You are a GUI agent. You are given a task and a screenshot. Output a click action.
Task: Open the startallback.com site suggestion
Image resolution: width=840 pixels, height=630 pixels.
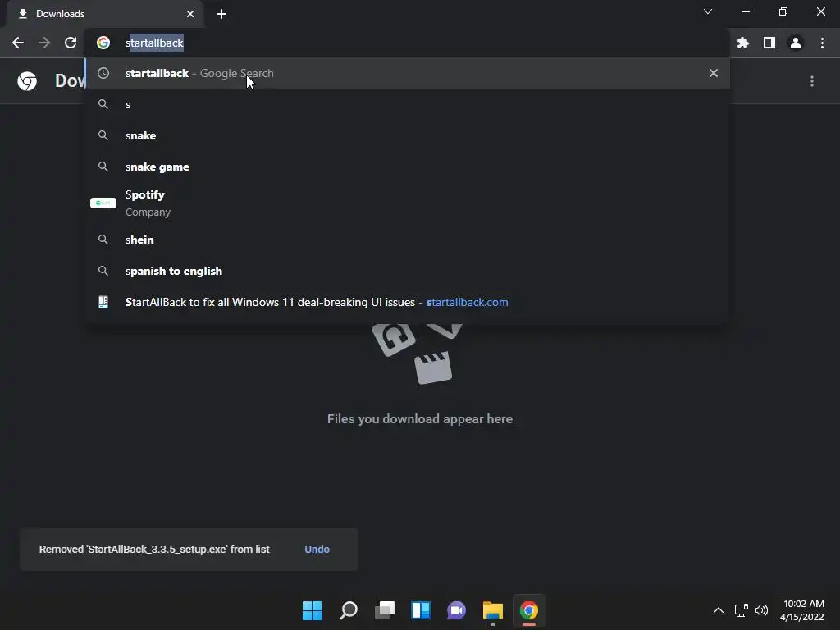(x=407, y=302)
